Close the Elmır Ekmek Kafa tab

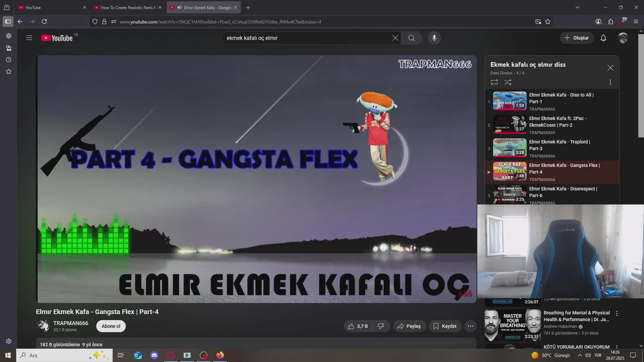(x=235, y=8)
